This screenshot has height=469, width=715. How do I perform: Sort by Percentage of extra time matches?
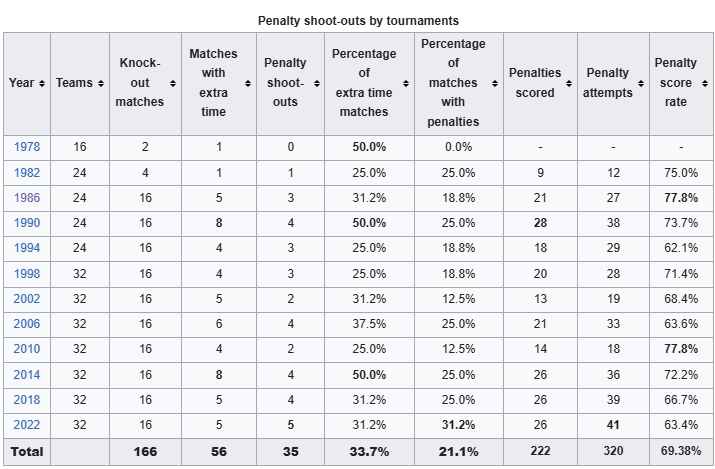pos(406,83)
